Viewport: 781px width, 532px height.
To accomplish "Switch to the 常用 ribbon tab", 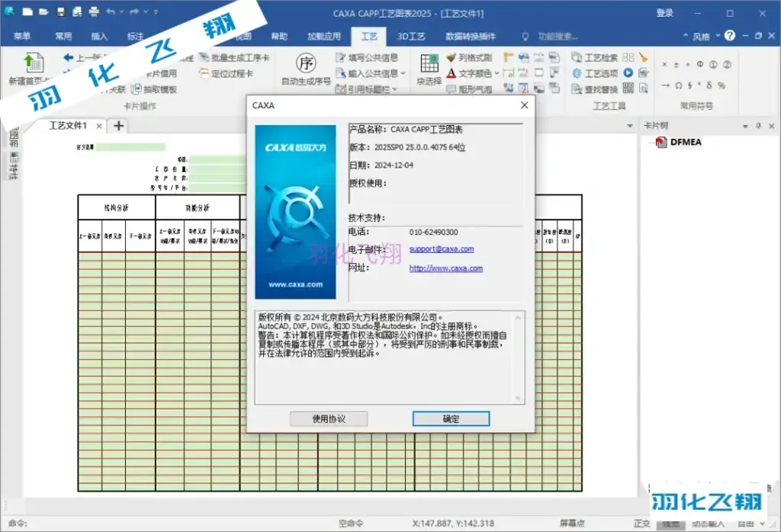I will click(63, 36).
